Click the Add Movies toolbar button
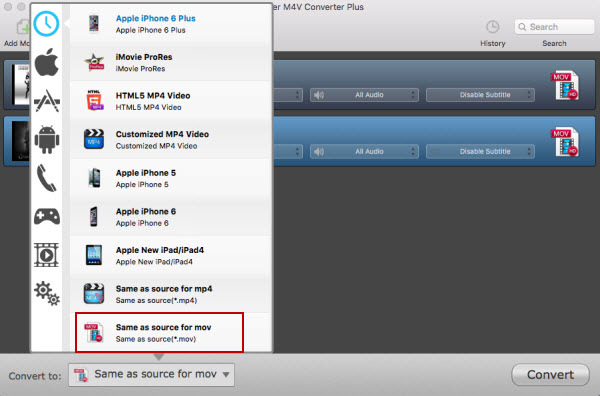This screenshot has width=600, height=396. click(x=17, y=34)
